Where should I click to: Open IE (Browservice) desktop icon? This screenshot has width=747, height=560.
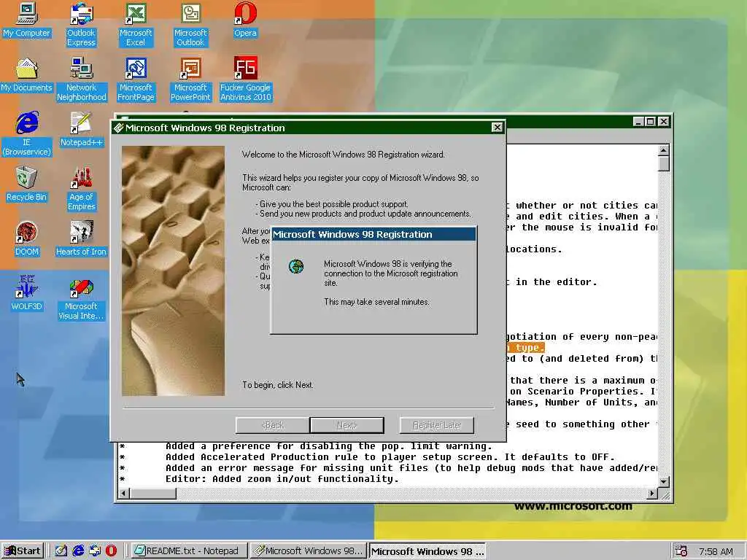27,134
